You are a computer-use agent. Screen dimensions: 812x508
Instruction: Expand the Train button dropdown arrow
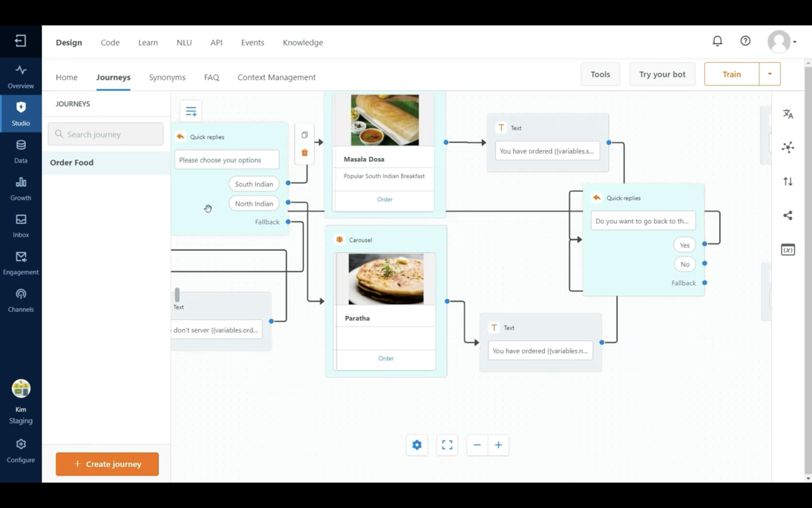coord(770,74)
